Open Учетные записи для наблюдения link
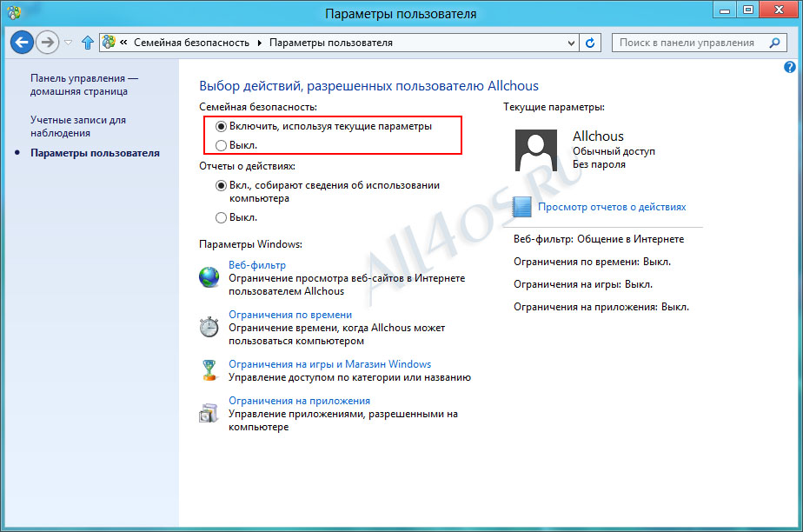Screen dimensions: 803x532 pyautogui.click(x=78, y=126)
